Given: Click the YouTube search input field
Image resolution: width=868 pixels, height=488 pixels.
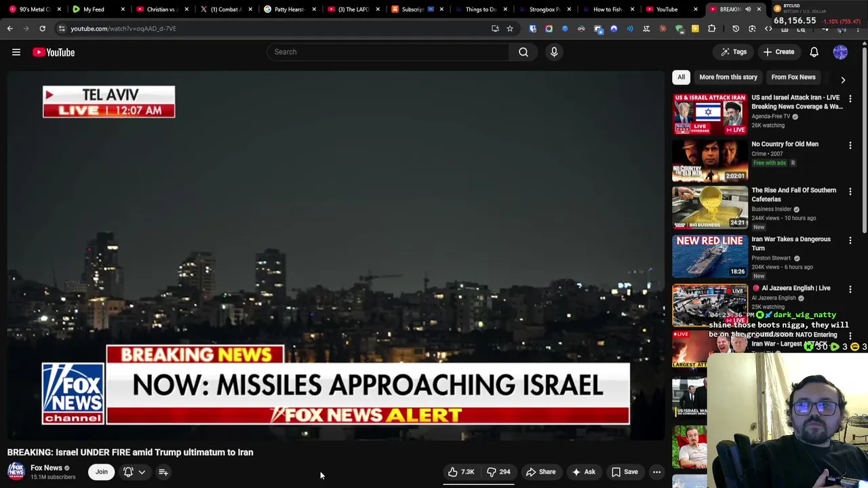Looking at the screenshot, I should click(x=388, y=52).
